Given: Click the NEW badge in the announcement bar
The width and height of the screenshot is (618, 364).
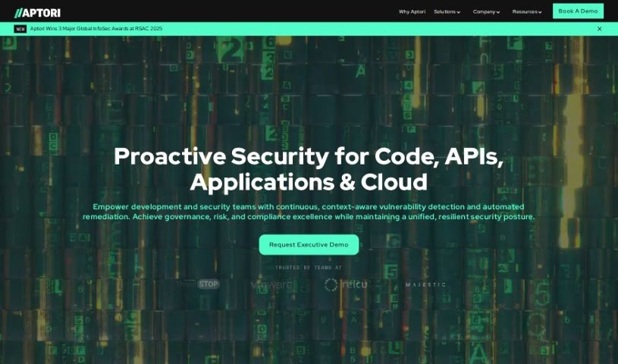Looking at the screenshot, I should point(20,29).
